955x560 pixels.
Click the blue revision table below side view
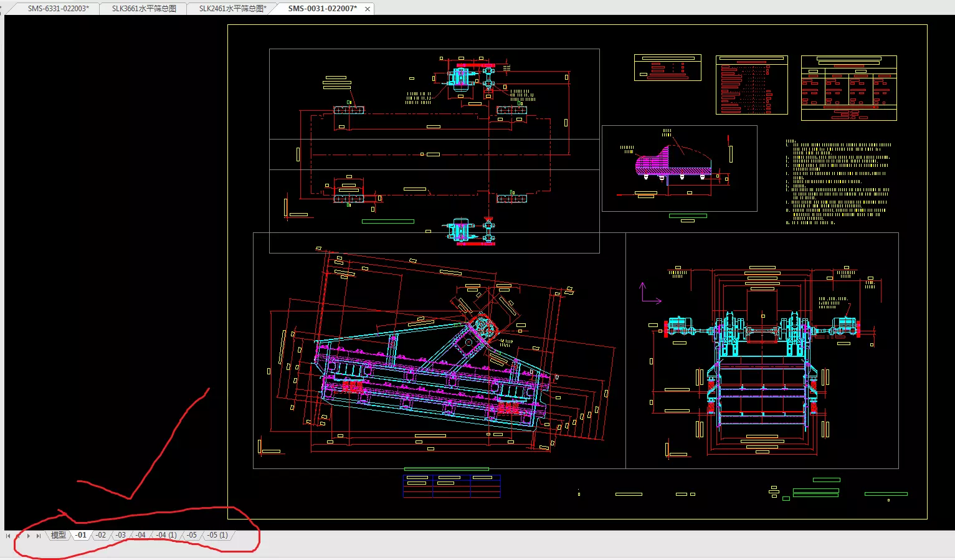click(x=452, y=486)
